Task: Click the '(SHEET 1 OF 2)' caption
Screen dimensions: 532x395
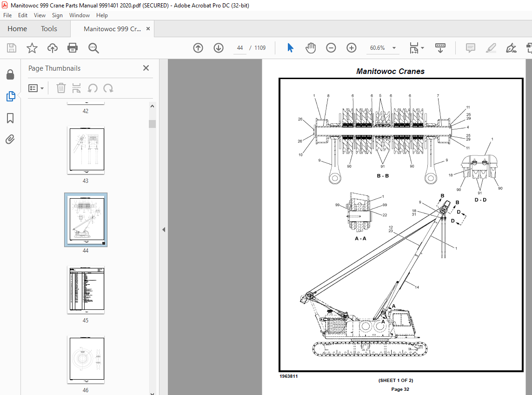Action: [x=396, y=381]
